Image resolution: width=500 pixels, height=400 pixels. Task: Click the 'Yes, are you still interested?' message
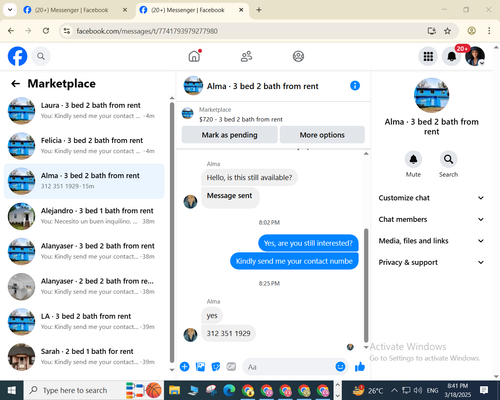[308, 243]
